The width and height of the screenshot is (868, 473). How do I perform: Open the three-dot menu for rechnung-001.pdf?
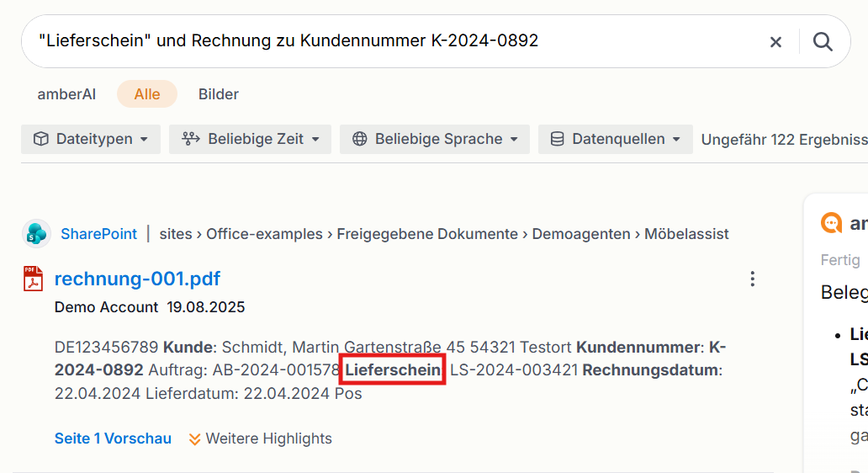point(752,279)
